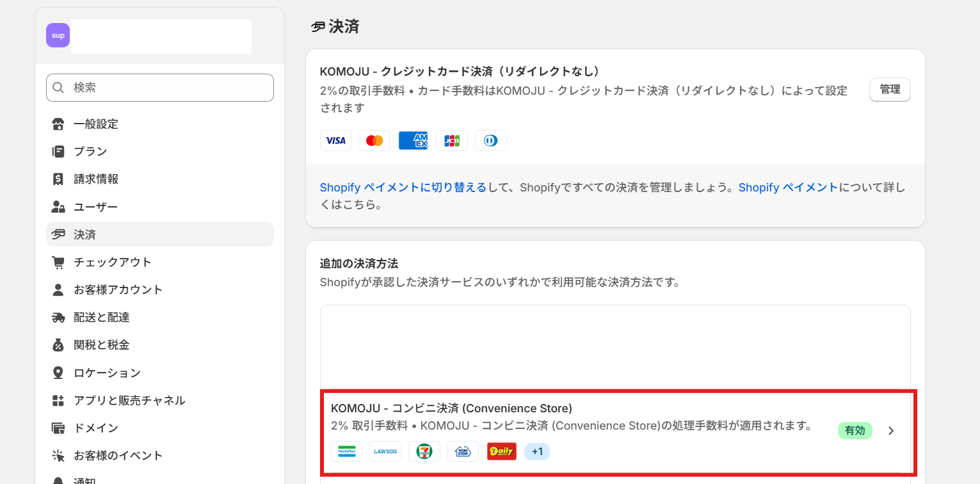Screen dimensions: 980x484
Task: Click the Seven-Eleven icon
Action: click(x=424, y=451)
